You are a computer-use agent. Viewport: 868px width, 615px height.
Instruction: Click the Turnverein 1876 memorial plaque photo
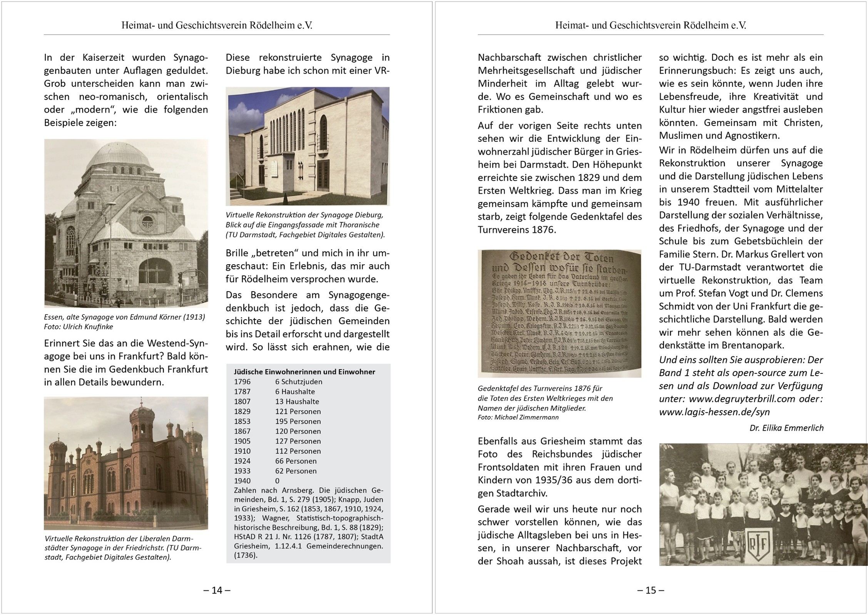[x=559, y=313]
